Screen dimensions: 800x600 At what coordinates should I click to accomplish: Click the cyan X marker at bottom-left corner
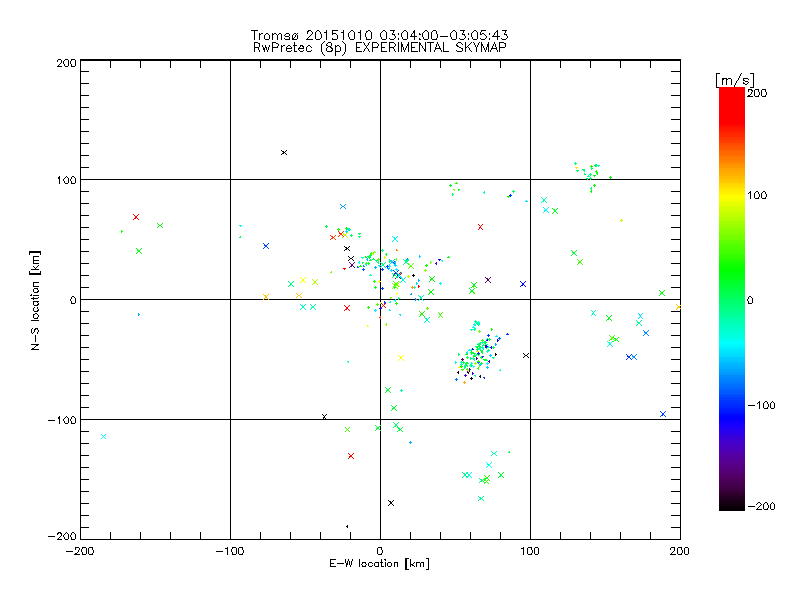(104, 436)
